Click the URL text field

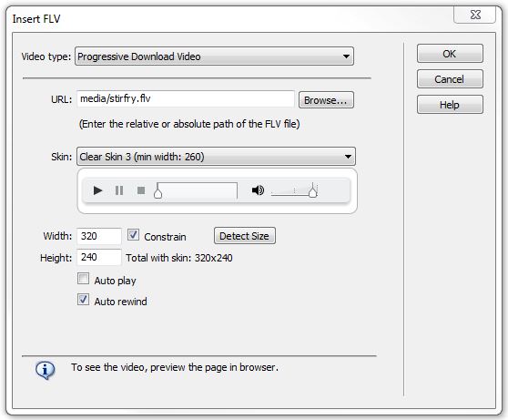coord(186,99)
